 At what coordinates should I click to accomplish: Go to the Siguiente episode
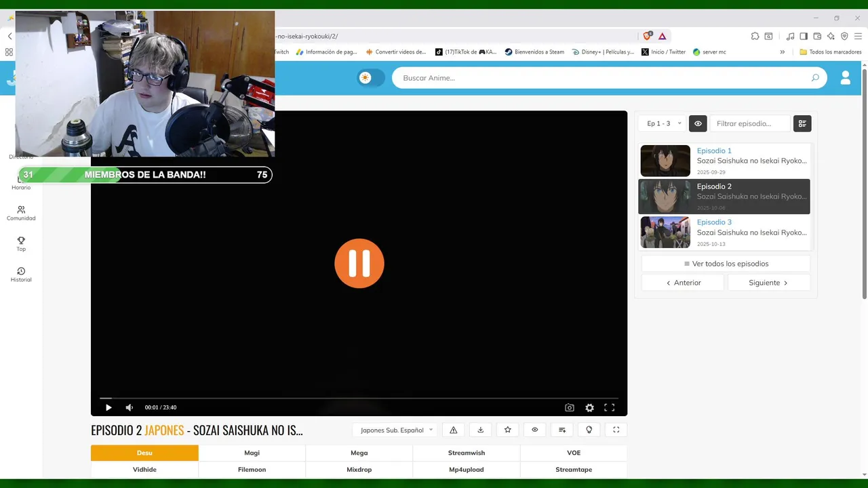[x=769, y=283]
